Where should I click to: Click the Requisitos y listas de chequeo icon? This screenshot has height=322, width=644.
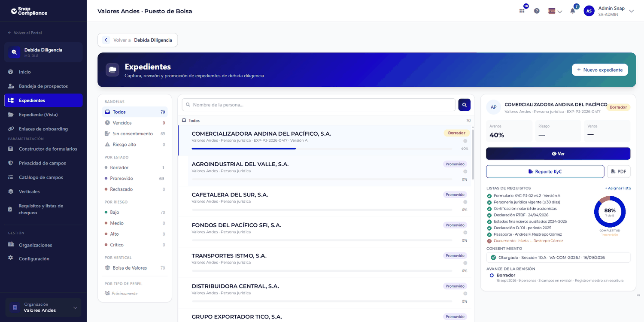click(11, 209)
